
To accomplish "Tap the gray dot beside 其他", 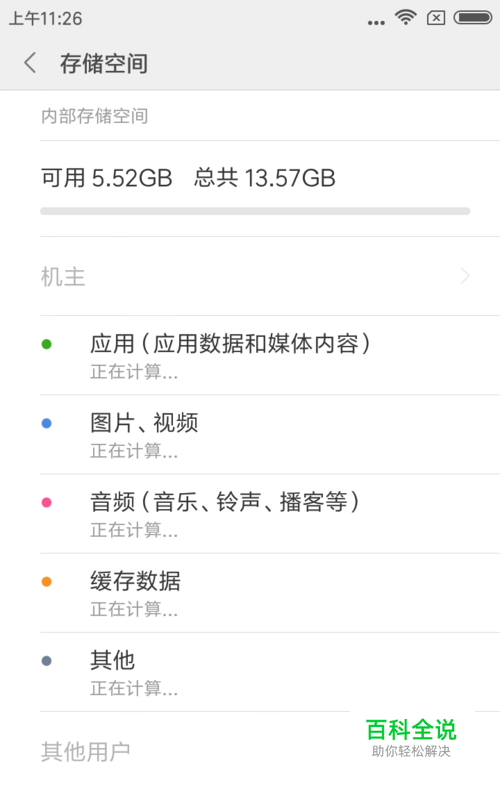I will (x=46, y=661).
